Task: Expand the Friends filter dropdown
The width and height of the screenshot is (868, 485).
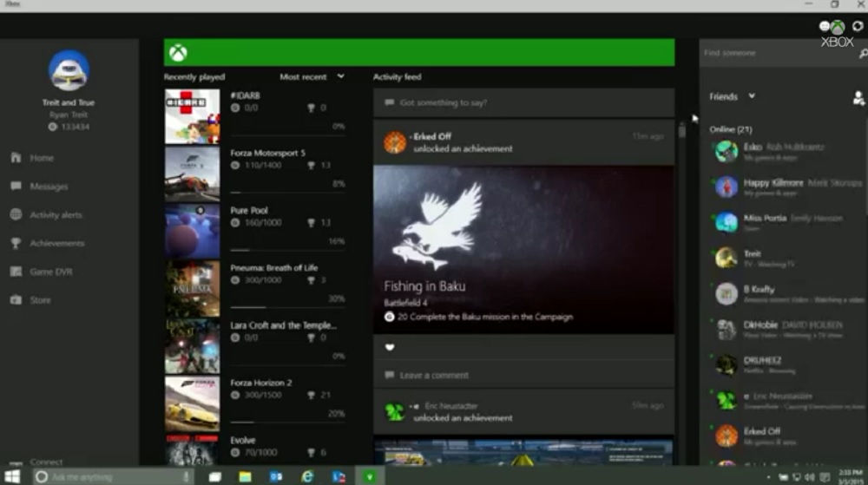Action: click(732, 96)
